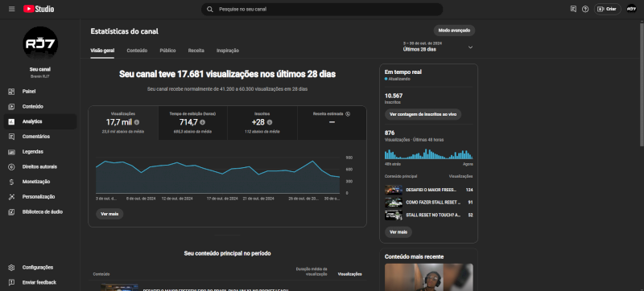This screenshot has height=291, width=644.
Task: Open STALL RESET NO TOUCH video row
Action: pyautogui.click(x=429, y=215)
